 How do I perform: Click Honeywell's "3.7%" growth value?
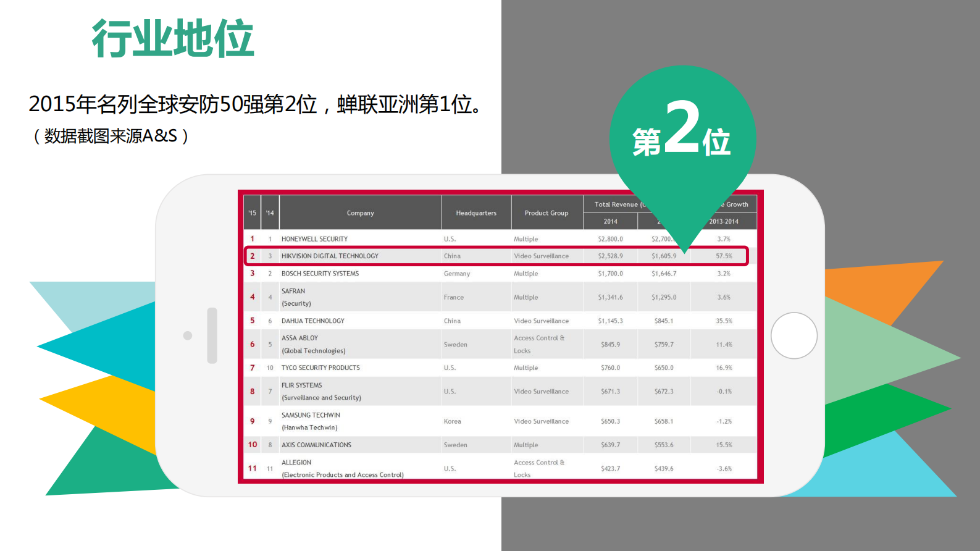pos(724,239)
